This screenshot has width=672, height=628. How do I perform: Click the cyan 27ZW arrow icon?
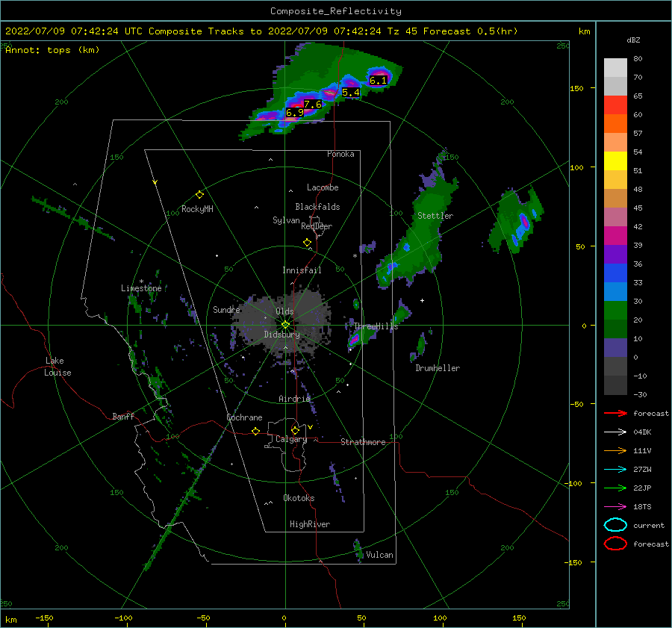click(x=615, y=470)
